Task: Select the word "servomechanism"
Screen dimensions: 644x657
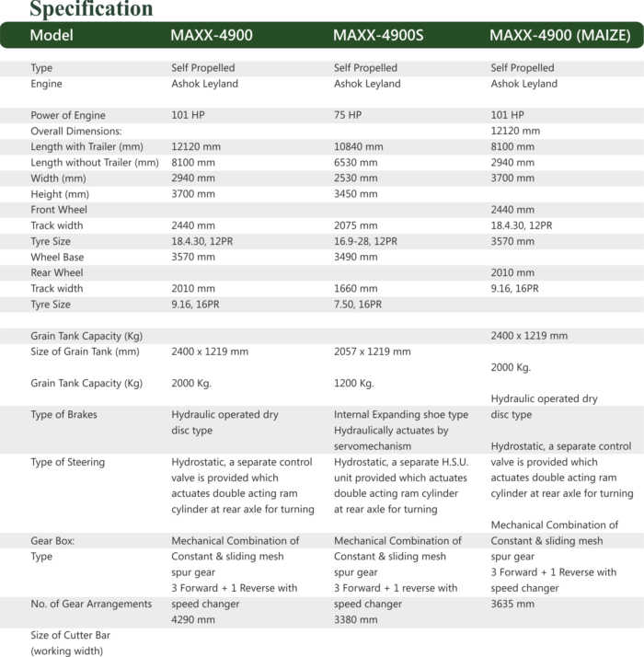Action: (x=372, y=446)
